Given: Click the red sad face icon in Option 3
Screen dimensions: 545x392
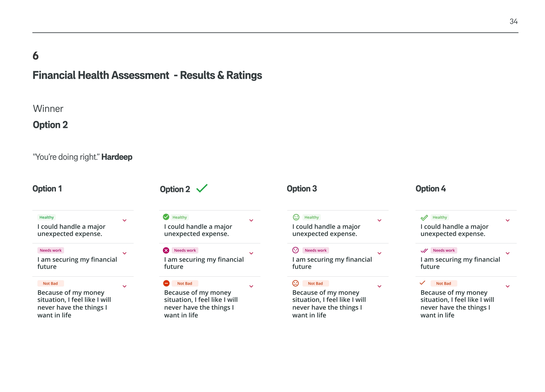Looking at the screenshot, I should 296,283.
